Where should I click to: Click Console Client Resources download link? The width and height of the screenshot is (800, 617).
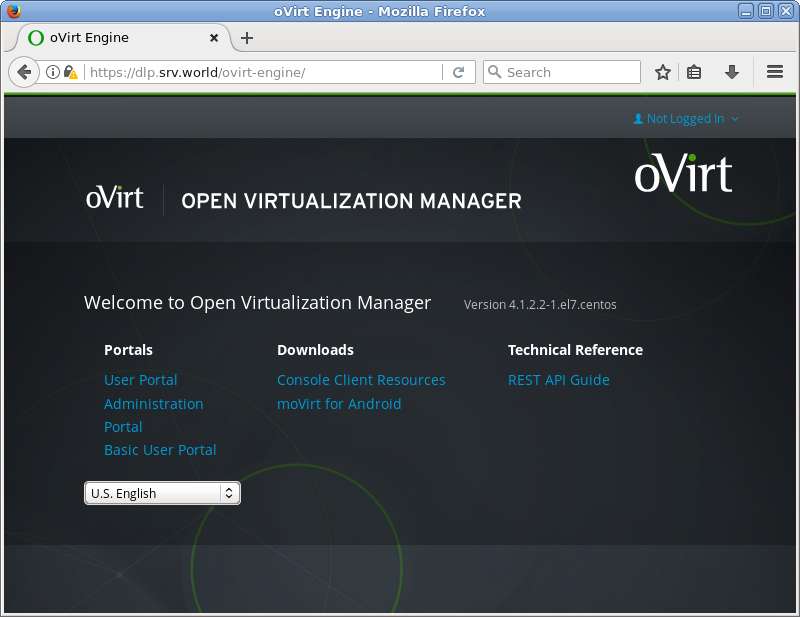pyautogui.click(x=361, y=380)
